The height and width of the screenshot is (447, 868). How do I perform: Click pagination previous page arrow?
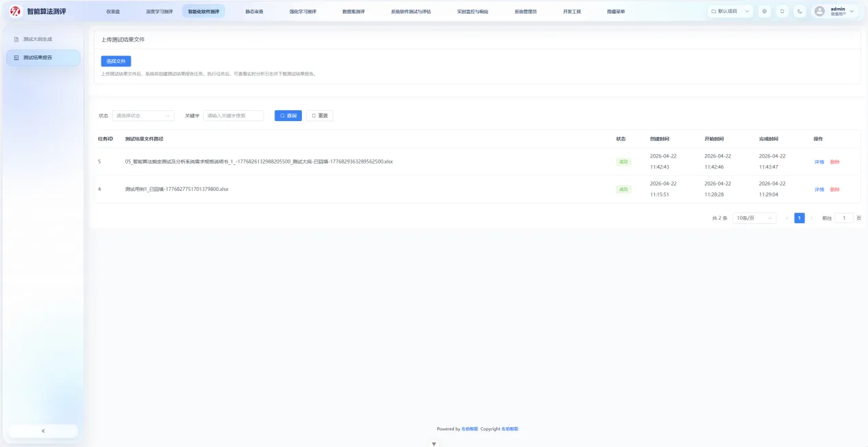787,218
